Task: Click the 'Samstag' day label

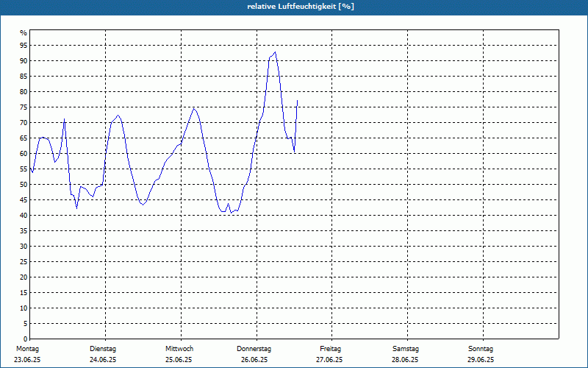Action: pos(406,349)
